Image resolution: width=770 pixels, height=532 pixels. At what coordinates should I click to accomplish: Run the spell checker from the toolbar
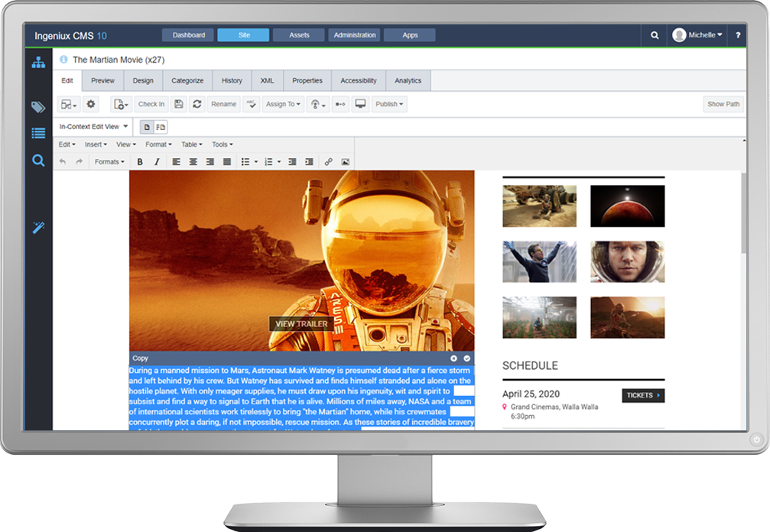(x=249, y=103)
